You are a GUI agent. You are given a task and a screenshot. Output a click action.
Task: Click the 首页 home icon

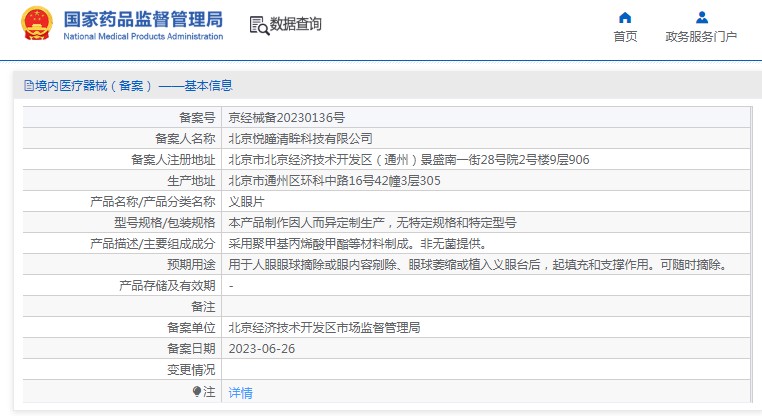pos(625,18)
